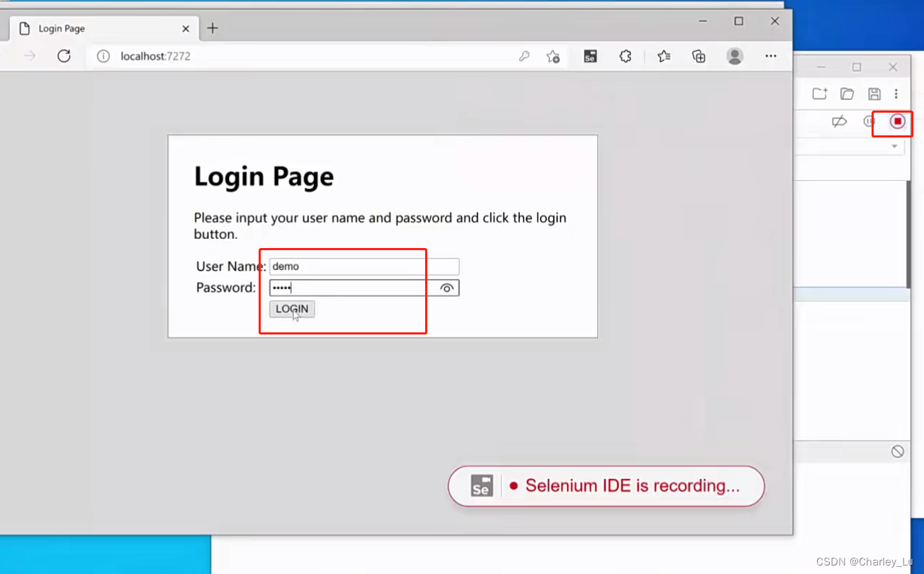Open project folder icon in Selenium IDE
The image size is (924, 574).
coord(847,94)
